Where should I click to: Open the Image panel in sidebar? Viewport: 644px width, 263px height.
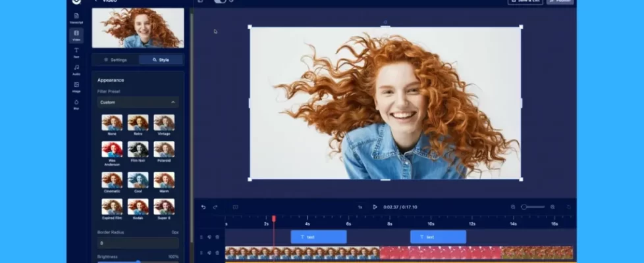click(76, 86)
